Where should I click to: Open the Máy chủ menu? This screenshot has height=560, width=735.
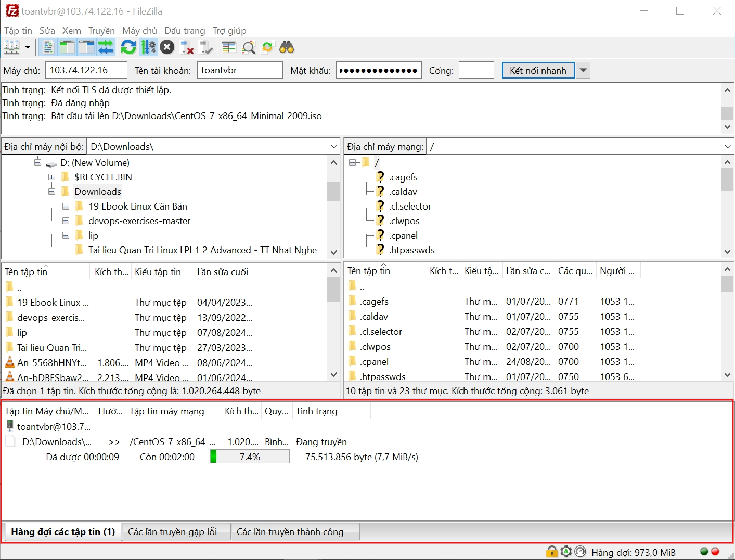pos(139,31)
